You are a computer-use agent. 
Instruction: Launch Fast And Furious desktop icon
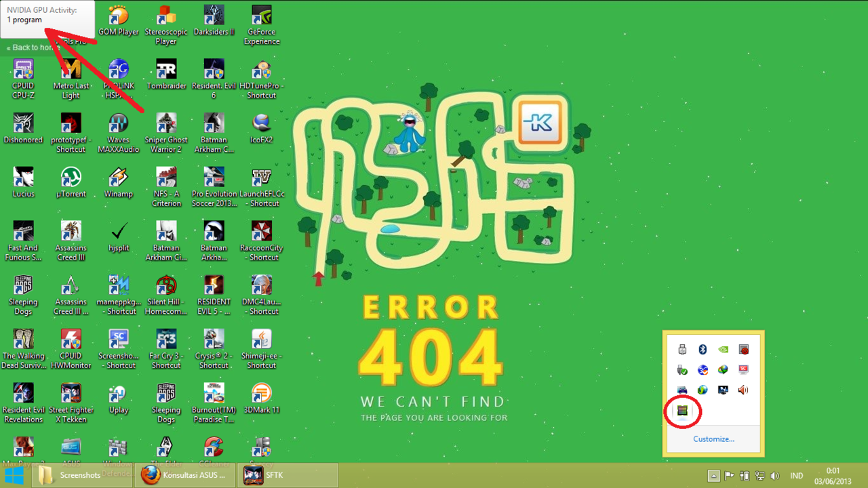click(x=23, y=241)
